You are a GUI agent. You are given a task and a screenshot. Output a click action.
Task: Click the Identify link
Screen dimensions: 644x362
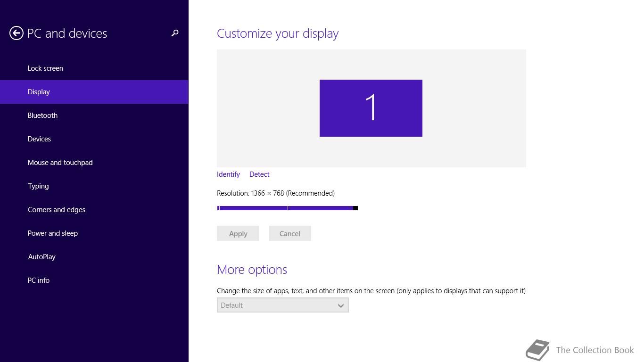(x=228, y=174)
